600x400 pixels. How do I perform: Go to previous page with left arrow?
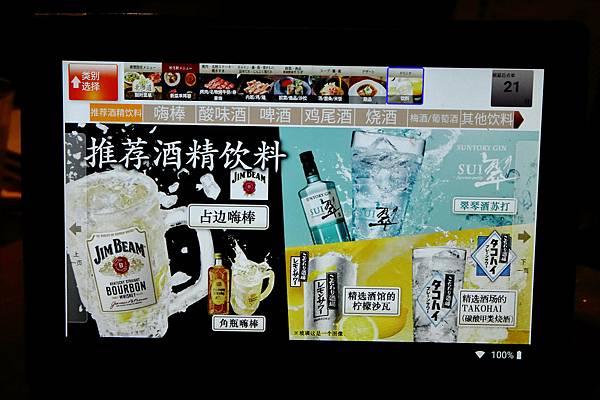(x=76, y=229)
